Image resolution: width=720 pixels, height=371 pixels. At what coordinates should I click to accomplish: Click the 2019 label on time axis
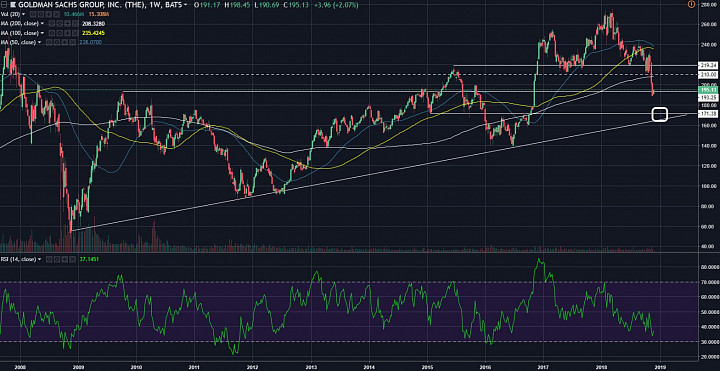pyautogui.click(x=660, y=367)
